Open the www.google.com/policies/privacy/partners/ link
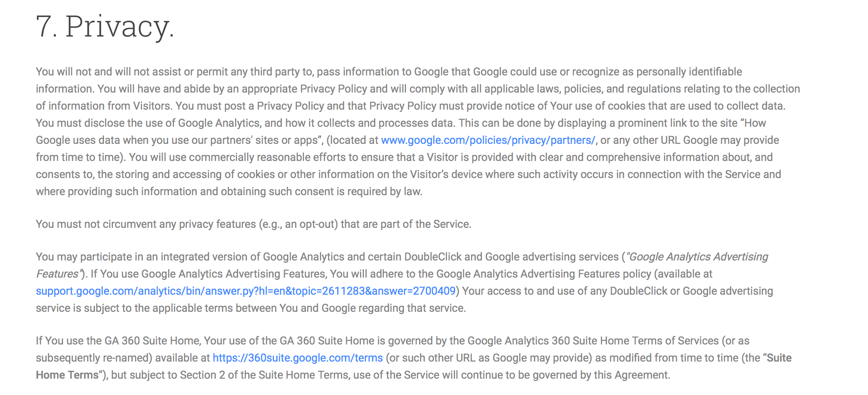The width and height of the screenshot is (868, 395). (x=488, y=140)
